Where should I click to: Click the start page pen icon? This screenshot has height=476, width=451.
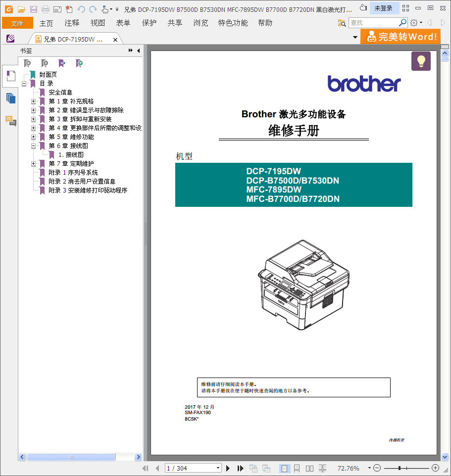click(10, 39)
